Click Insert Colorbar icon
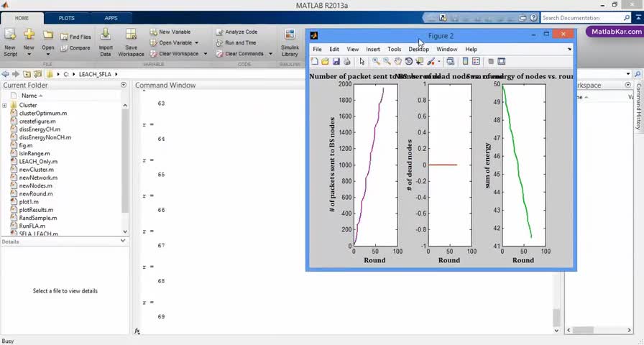Image resolution: width=644 pixels, height=345 pixels. [465, 62]
